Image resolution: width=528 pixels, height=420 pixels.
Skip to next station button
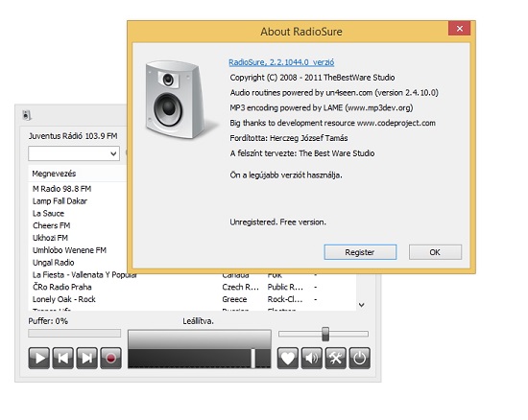tap(86, 358)
